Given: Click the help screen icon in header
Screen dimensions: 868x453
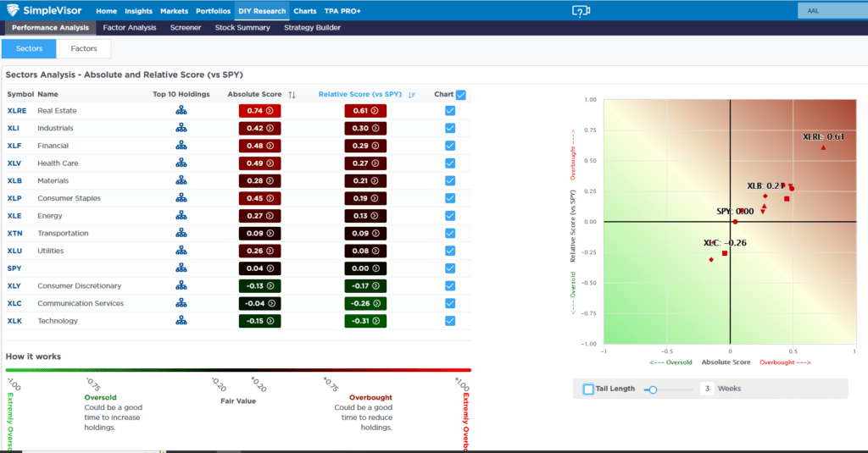Looking at the screenshot, I should coord(580,11).
